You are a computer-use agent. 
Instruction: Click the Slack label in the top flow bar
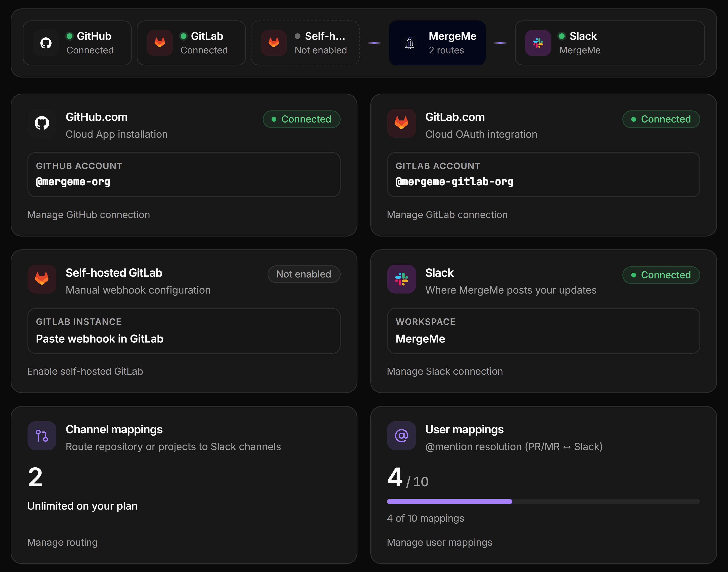pos(583,36)
